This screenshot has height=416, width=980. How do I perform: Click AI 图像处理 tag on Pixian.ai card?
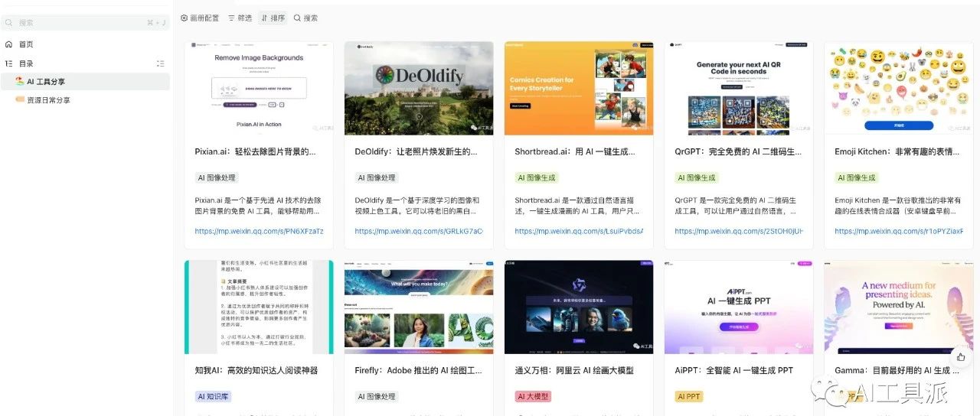point(217,177)
